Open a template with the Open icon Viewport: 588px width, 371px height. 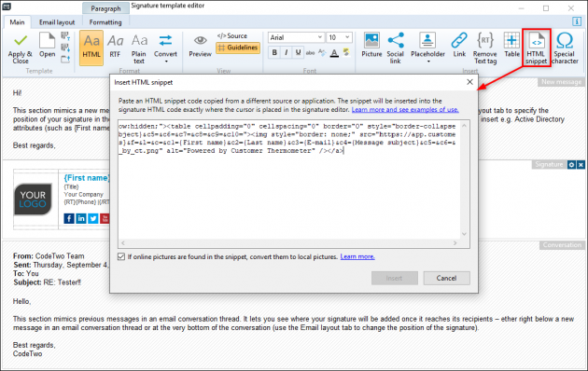click(x=48, y=46)
